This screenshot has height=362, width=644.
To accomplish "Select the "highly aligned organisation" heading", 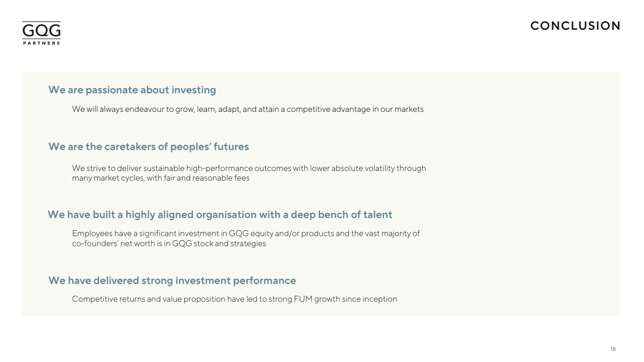I will pyautogui.click(x=220, y=215).
